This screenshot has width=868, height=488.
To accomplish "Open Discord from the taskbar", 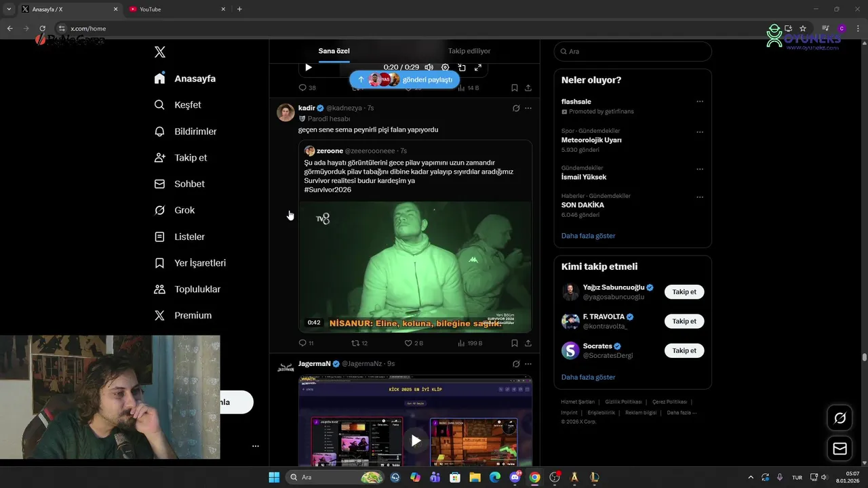I will coord(515,477).
